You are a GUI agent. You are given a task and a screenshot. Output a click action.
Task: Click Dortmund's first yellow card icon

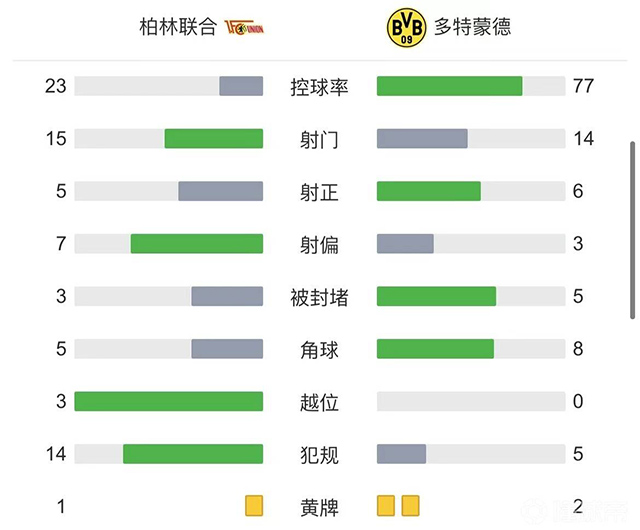coord(387,506)
